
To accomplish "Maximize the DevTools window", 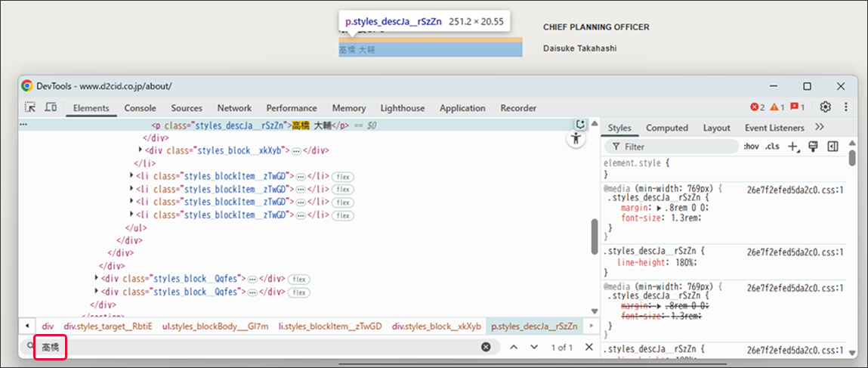I will pos(807,86).
